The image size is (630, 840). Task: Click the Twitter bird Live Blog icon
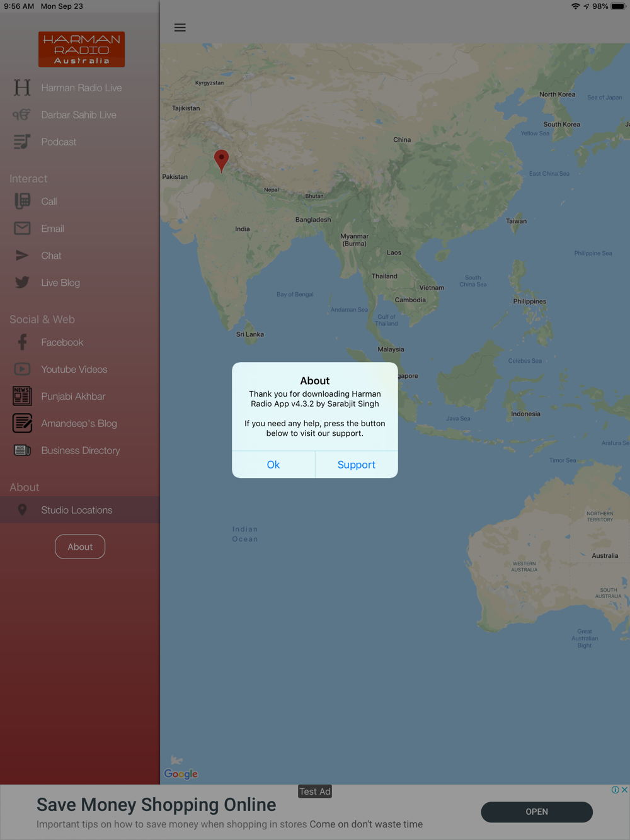point(22,283)
